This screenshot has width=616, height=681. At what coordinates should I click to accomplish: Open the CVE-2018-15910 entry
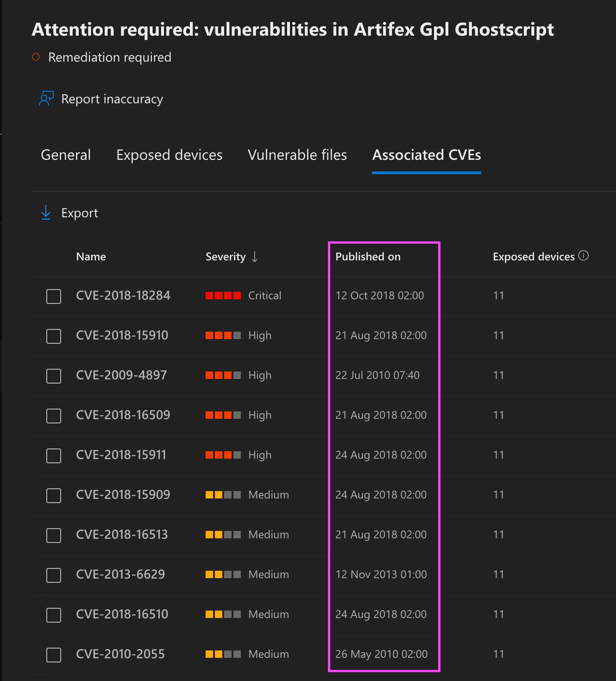point(122,335)
